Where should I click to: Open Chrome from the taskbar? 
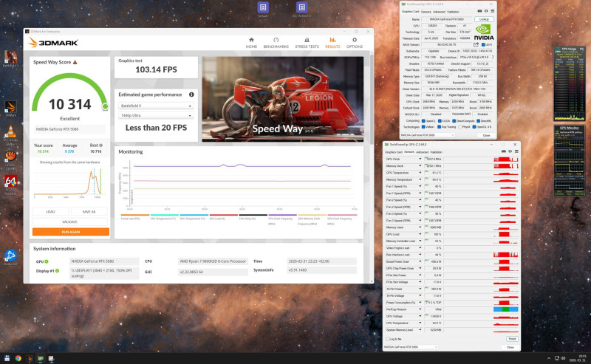coord(18,358)
